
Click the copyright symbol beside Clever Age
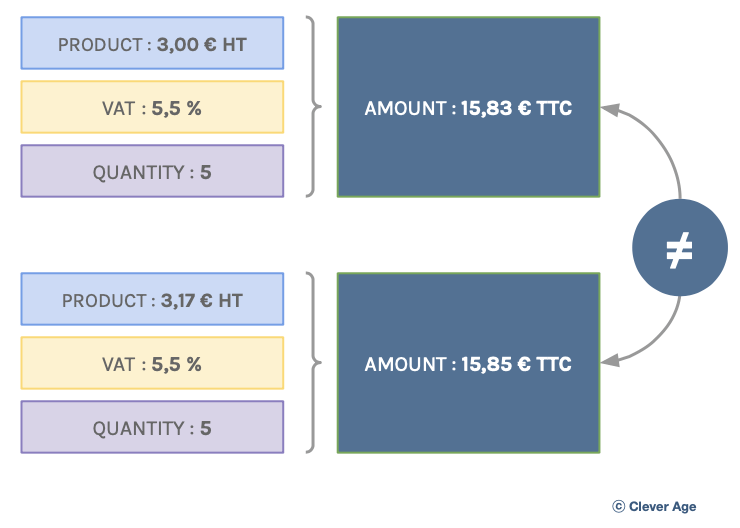pyautogui.click(x=618, y=506)
